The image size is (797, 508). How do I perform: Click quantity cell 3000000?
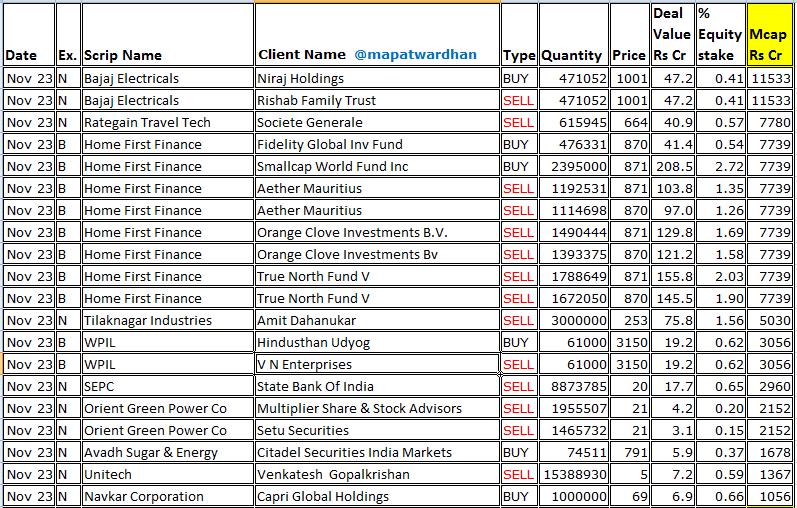click(574, 320)
